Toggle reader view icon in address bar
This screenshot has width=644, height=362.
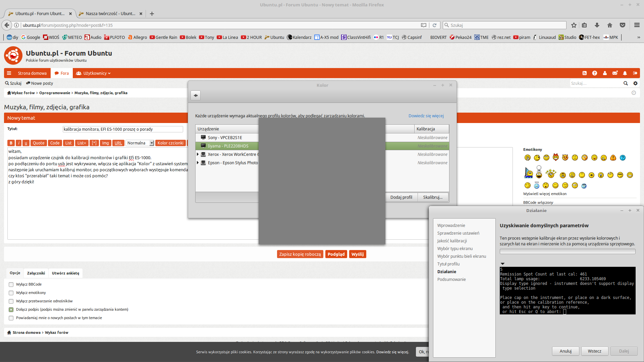click(424, 25)
